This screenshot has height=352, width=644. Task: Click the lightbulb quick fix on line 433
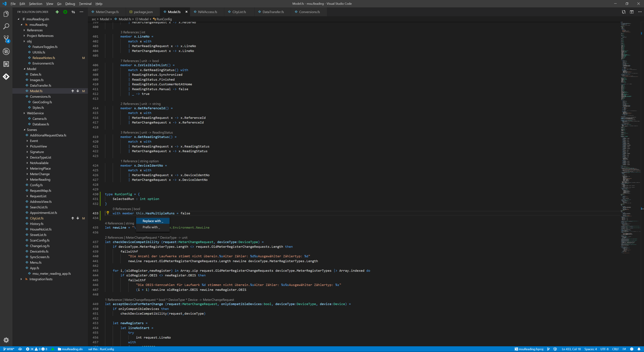(108, 213)
